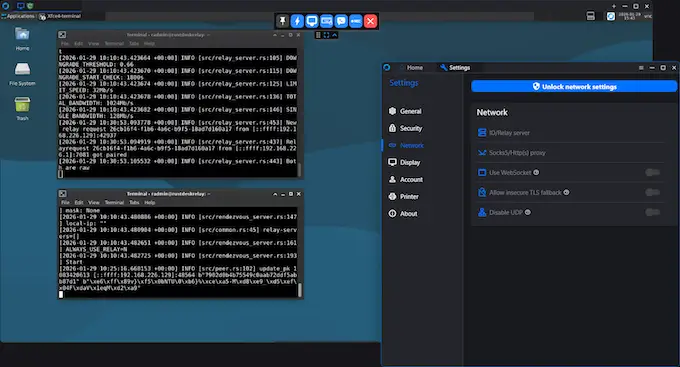The height and width of the screenshot is (367, 680).
Task: Toggle Use WebSocket switch
Action: (653, 173)
